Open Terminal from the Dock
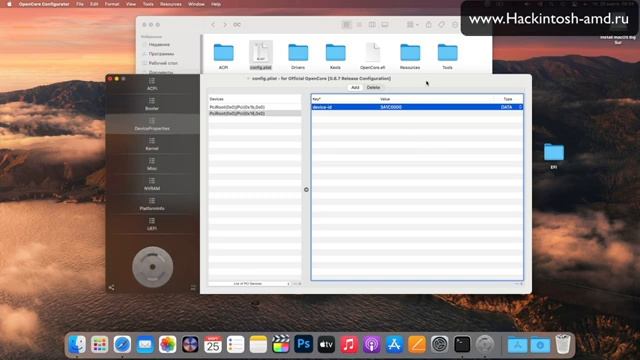This screenshot has width=640, height=360. tap(462, 344)
